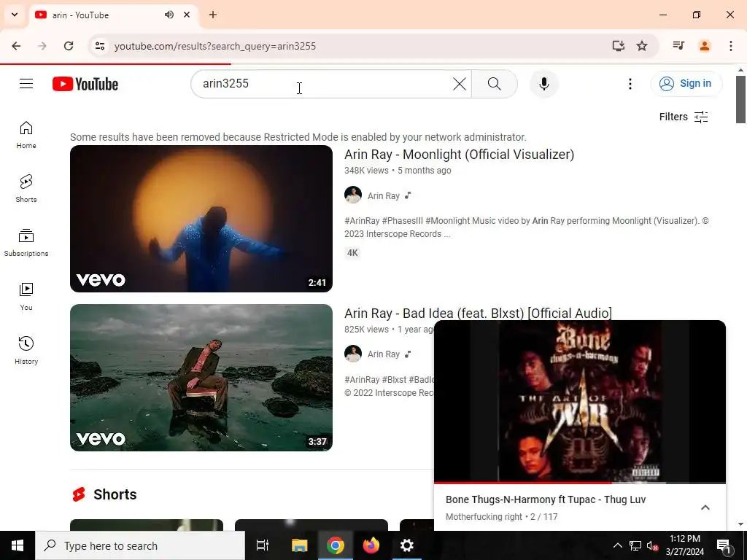Viewport: 747px width, 560px height.
Task: Click the Chrome forward arrow
Action: point(42,46)
